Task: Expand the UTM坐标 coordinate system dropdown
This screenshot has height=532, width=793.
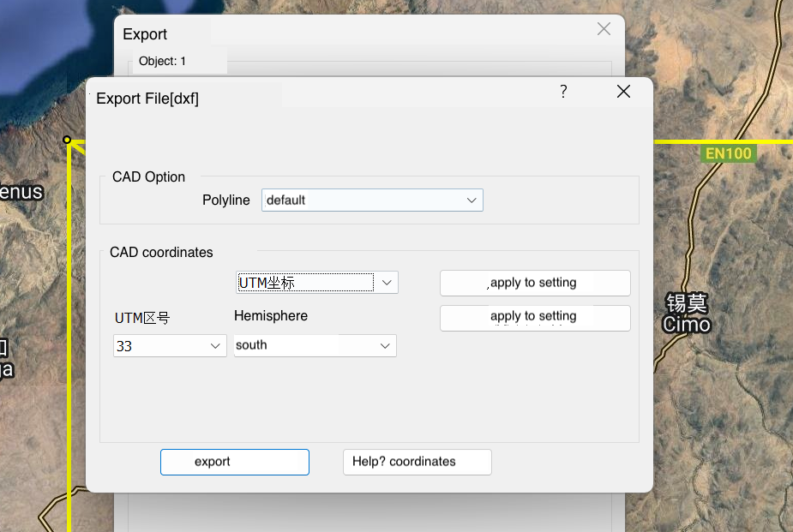Action: pyautogui.click(x=317, y=283)
